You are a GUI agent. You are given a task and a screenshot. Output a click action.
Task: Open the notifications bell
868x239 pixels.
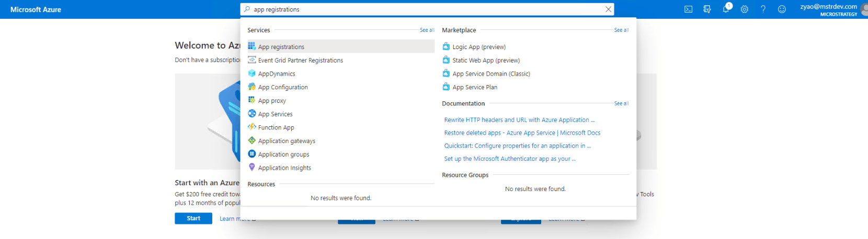(726, 9)
